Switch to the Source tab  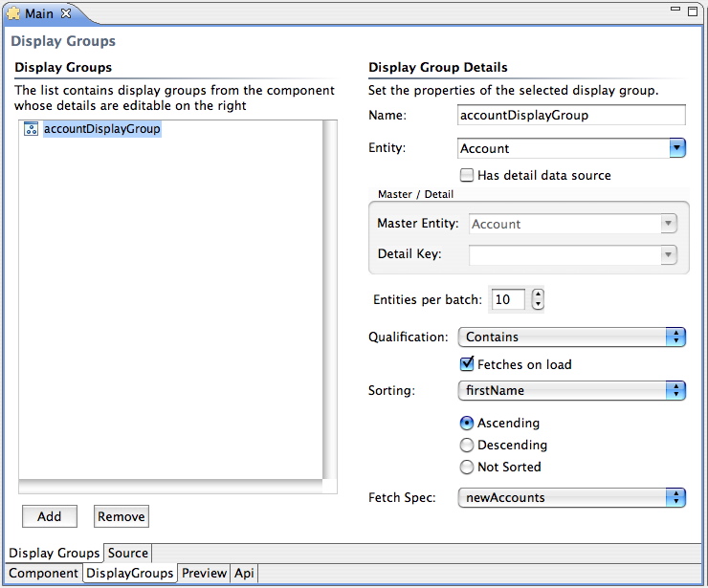(128, 553)
